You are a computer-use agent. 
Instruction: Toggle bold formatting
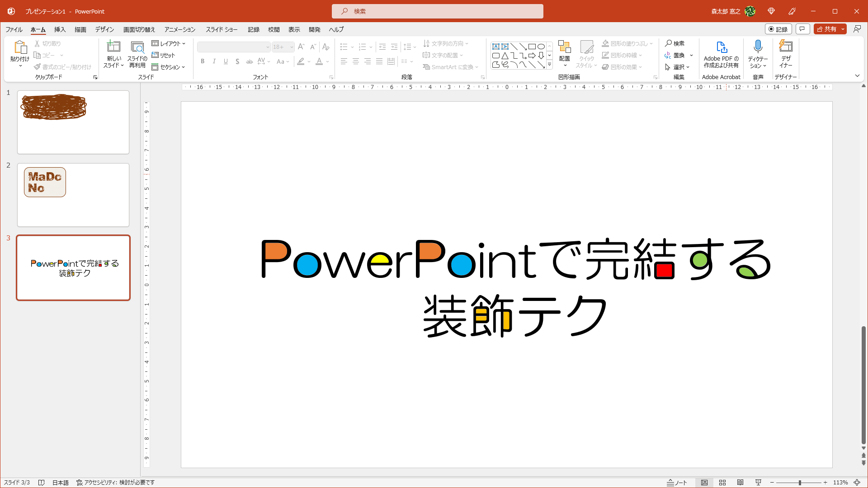(x=202, y=61)
